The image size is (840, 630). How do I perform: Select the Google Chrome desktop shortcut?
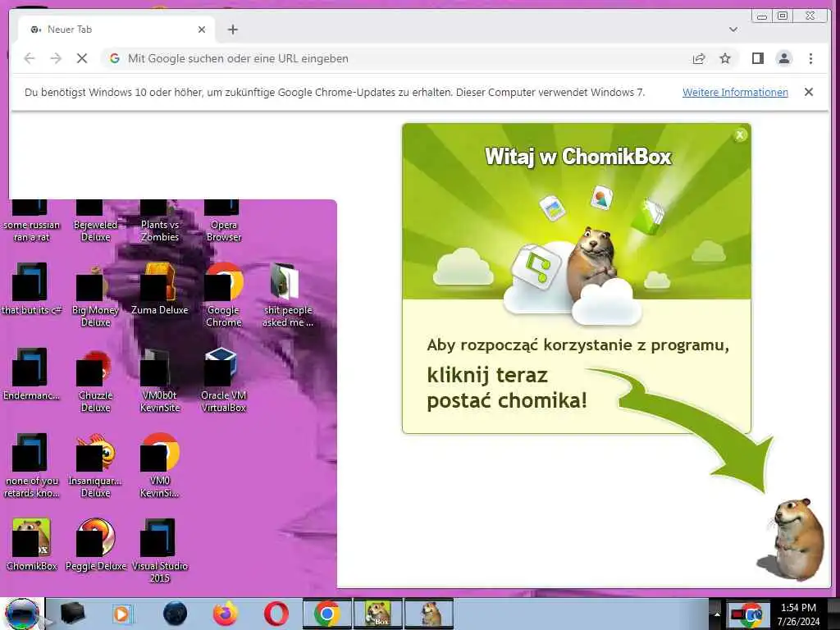(x=223, y=295)
